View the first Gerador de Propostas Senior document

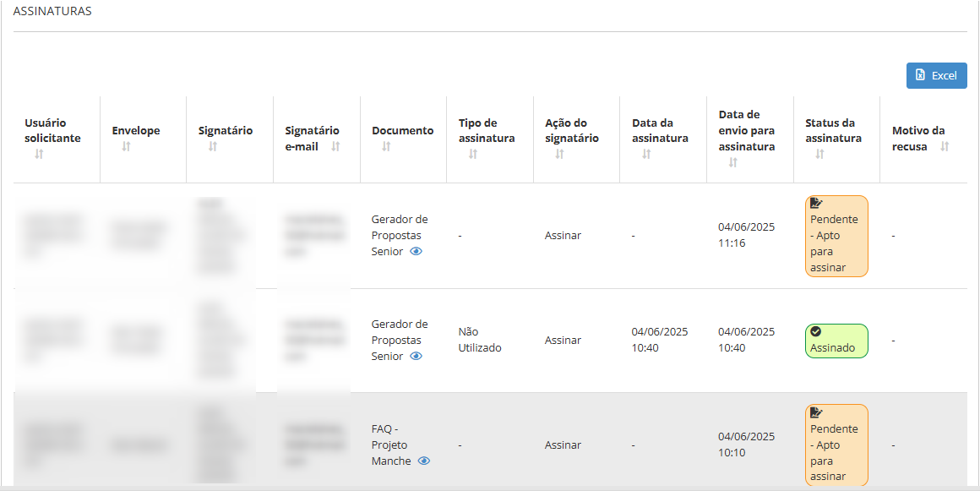[x=416, y=252]
